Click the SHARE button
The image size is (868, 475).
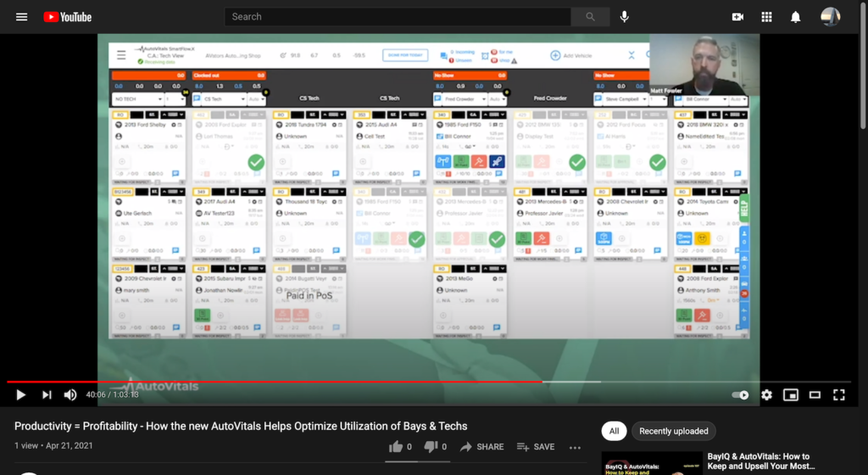pyautogui.click(x=482, y=447)
